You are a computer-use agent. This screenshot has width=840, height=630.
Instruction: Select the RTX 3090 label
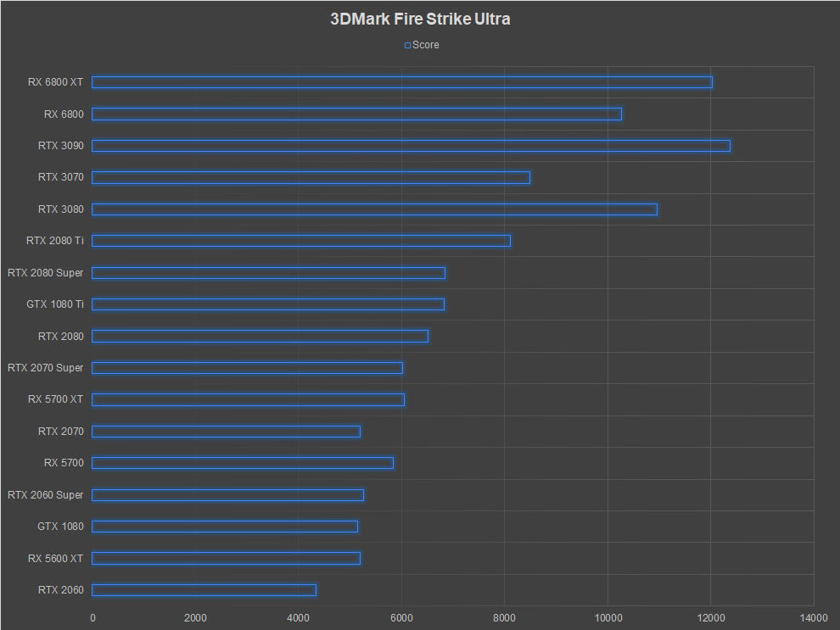pyautogui.click(x=60, y=146)
